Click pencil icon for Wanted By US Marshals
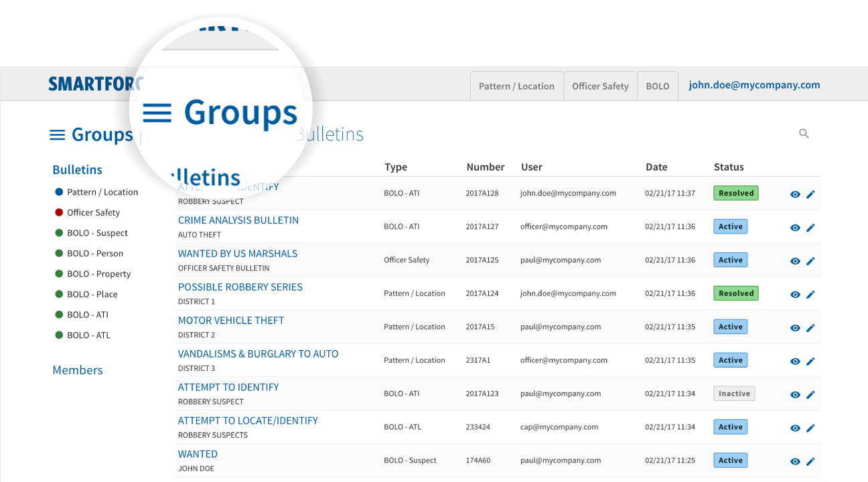 tap(810, 261)
